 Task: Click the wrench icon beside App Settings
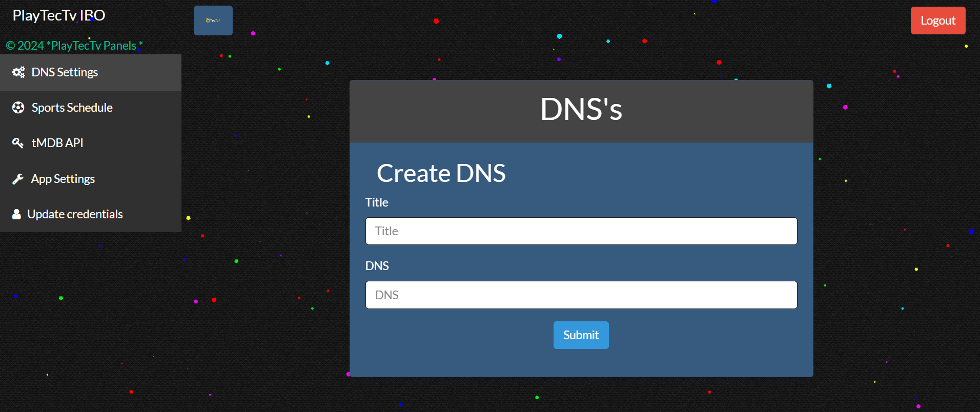click(18, 179)
